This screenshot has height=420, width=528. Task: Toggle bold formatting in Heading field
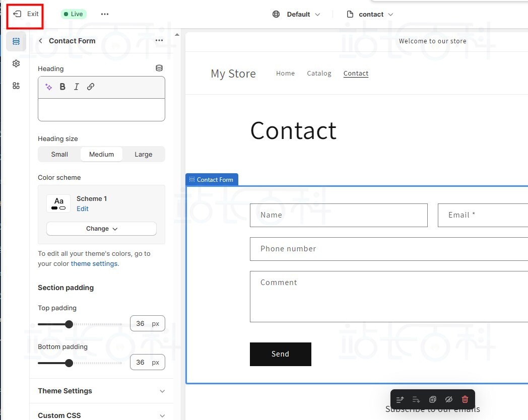(x=62, y=87)
